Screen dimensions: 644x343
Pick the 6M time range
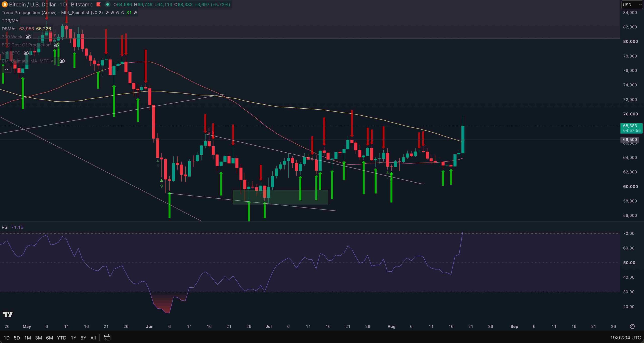click(49, 338)
